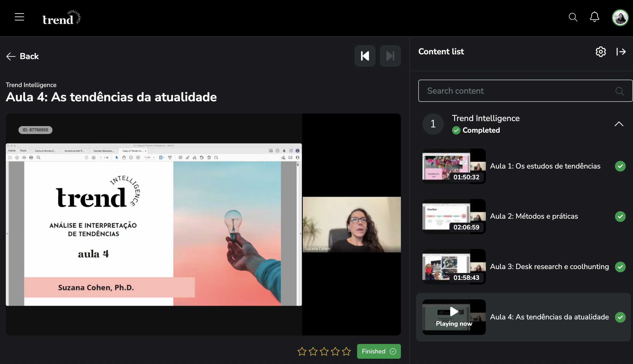Click the selection arrow tool in PDF toolbar
Screen dimensions: 633x364
click(117, 157)
